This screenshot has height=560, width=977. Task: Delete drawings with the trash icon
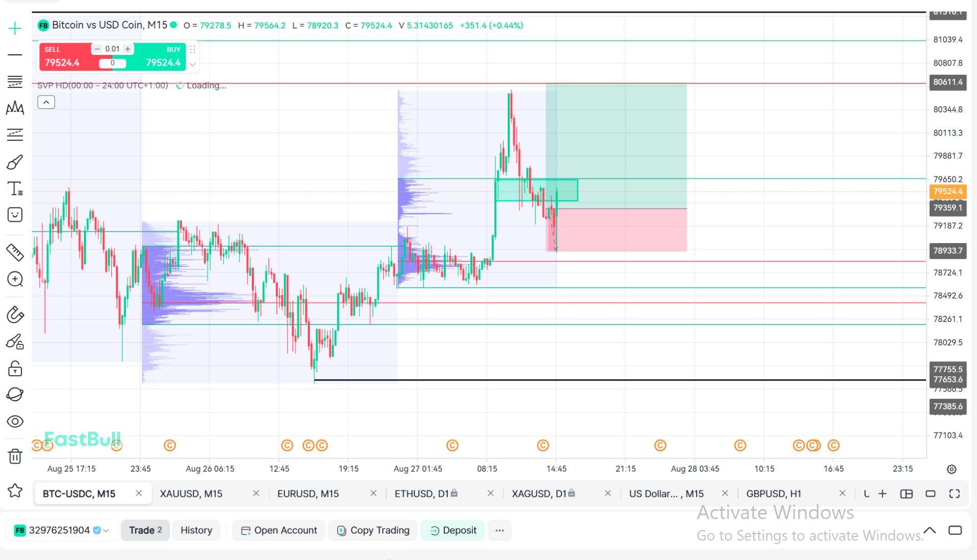coord(15,456)
